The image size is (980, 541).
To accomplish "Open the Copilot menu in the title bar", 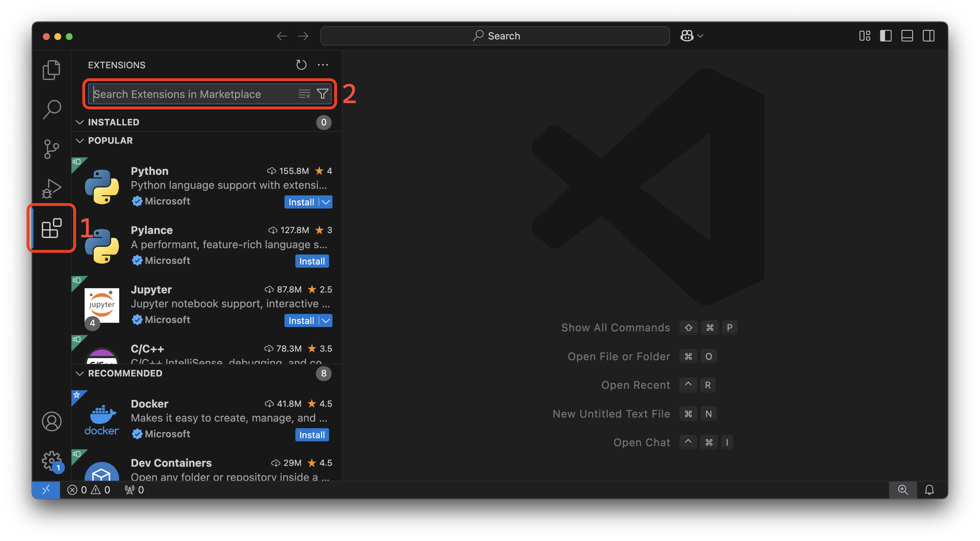I will click(691, 35).
